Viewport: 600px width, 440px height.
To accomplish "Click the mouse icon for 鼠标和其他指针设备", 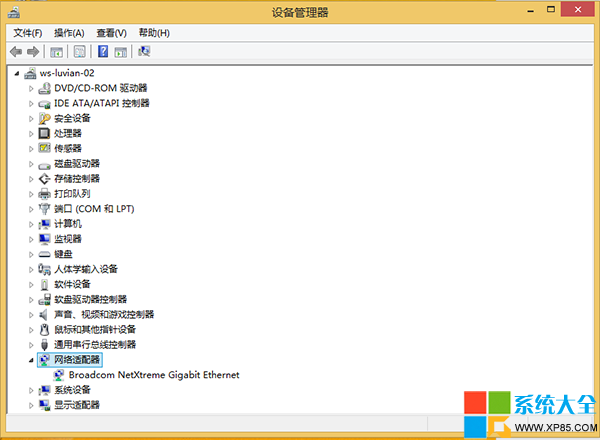I will [x=44, y=330].
